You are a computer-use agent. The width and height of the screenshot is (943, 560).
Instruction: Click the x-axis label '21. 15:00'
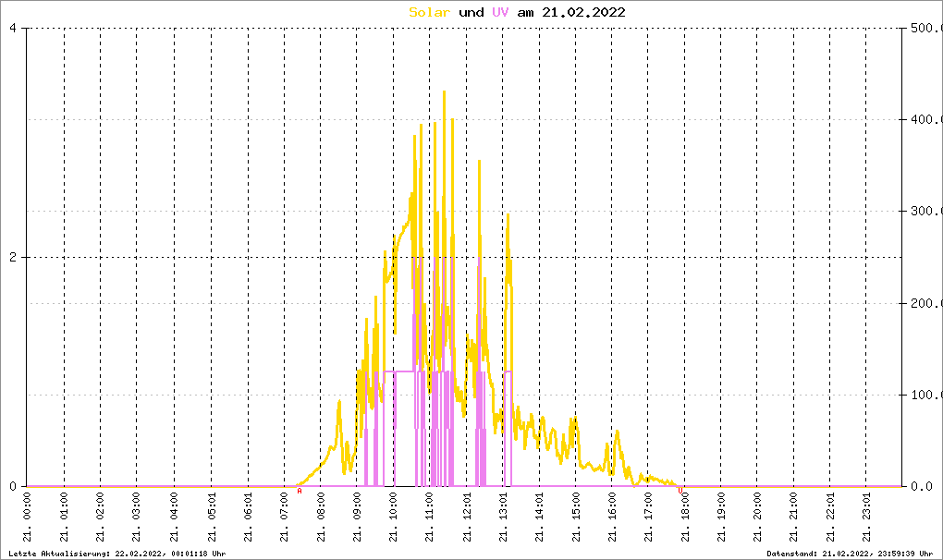tap(576, 517)
